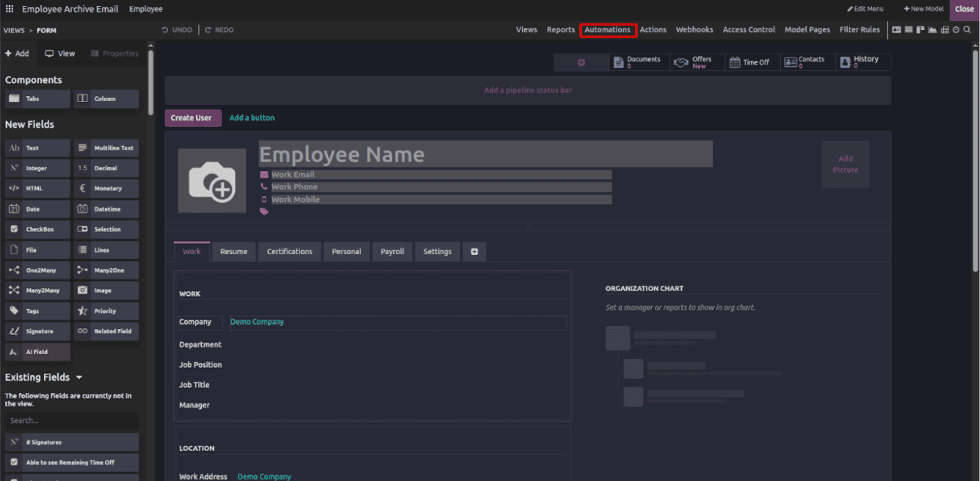This screenshot has width=980, height=481.
Task: Open the Documents smart button
Action: [x=637, y=62]
